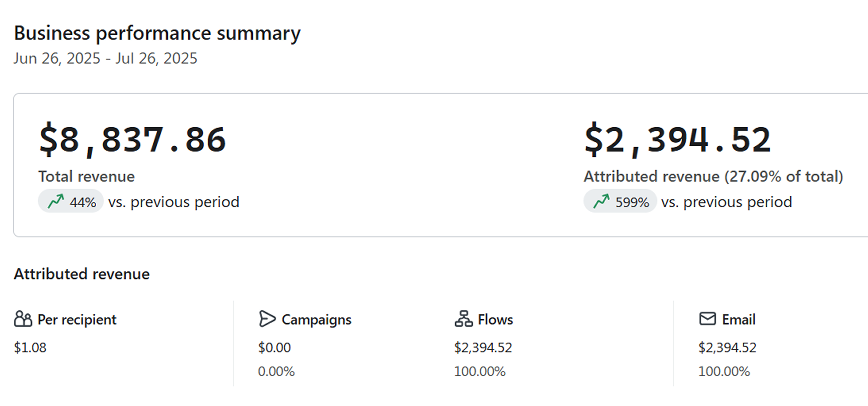Click the Flows hierarchy icon
The width and height of the screenshot is (868, 406).
point(464,319)
